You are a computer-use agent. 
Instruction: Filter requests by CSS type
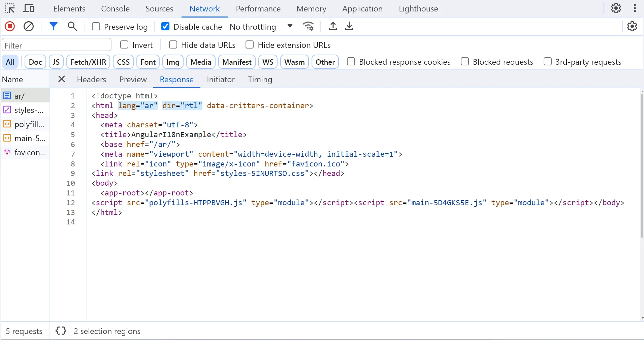point(123,62)
